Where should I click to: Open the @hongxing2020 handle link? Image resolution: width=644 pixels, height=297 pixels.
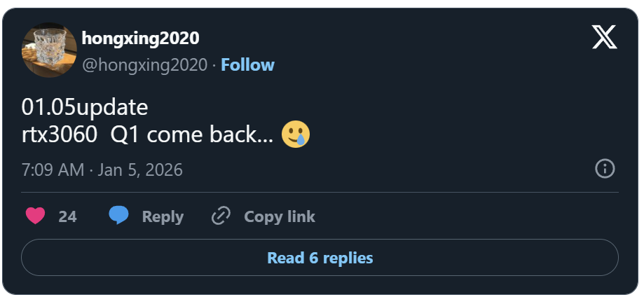click(x=145, y=65)
